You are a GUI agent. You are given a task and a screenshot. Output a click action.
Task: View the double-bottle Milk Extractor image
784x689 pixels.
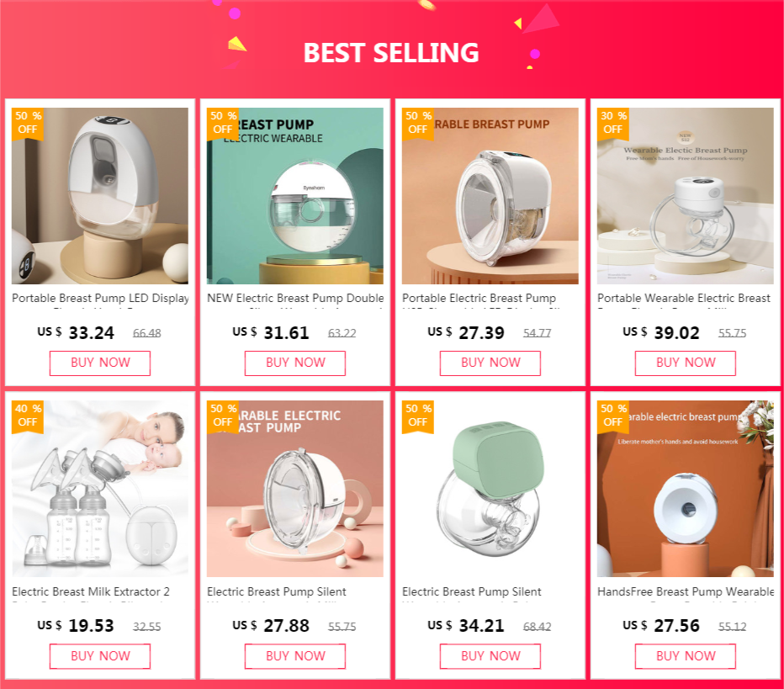pyautogui.click(x=100, y=490)
